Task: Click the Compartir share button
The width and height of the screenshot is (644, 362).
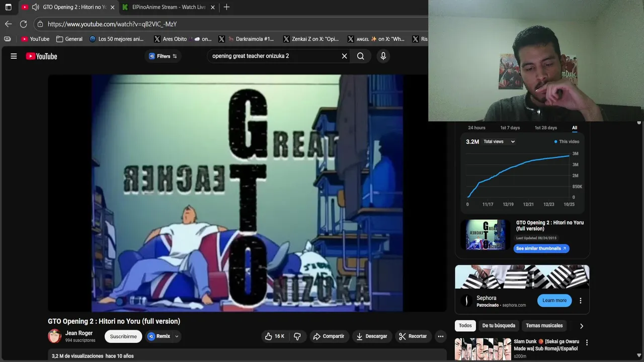Action: coord(329,336)
